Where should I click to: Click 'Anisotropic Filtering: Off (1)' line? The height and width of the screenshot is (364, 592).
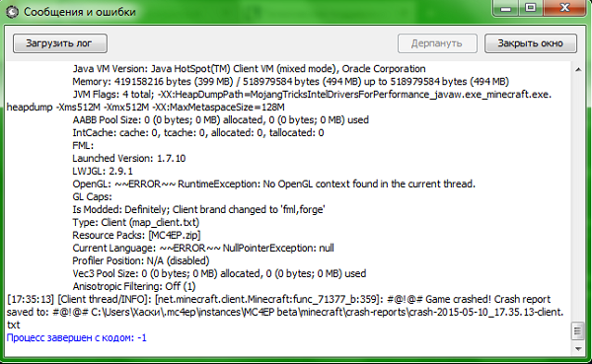tap(134, 286)
